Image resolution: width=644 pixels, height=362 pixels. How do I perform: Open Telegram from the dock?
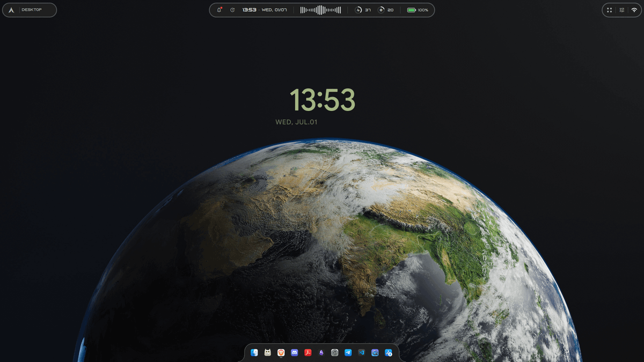pyautogui.click(x=348, y=352)
